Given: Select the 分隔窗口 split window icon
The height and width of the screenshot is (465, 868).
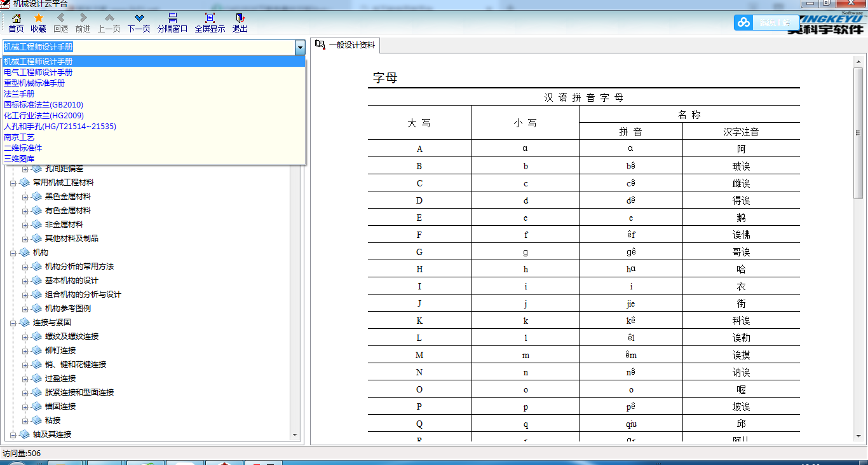Looking at the screenshot, I should (172, 18).
